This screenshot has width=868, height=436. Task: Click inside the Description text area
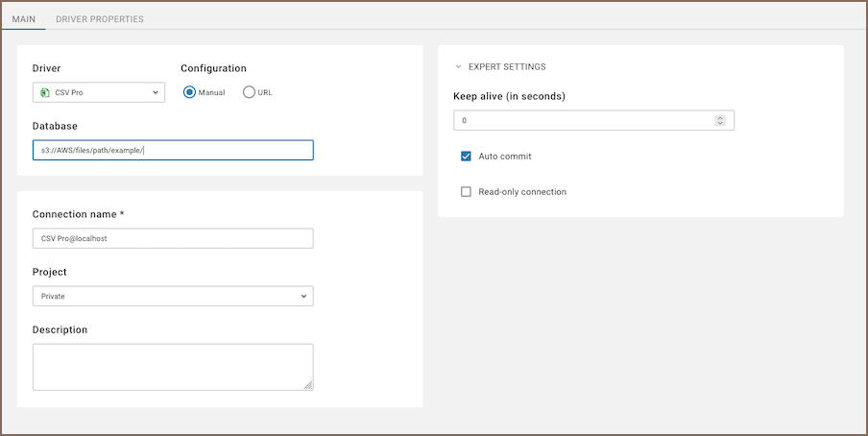(171, 367)
